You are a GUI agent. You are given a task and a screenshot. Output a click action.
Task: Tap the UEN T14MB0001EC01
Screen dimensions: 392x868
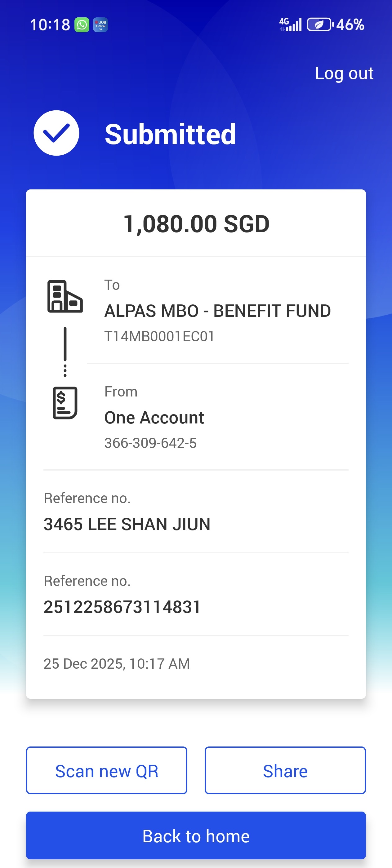coord(159,336)
